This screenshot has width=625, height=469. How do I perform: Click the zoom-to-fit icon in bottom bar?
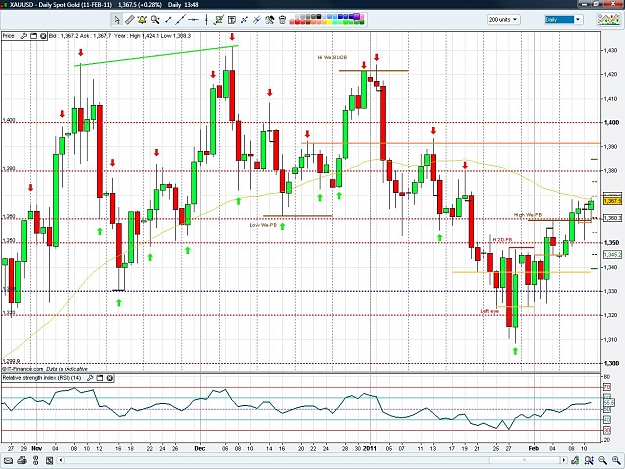pos(589,461)
